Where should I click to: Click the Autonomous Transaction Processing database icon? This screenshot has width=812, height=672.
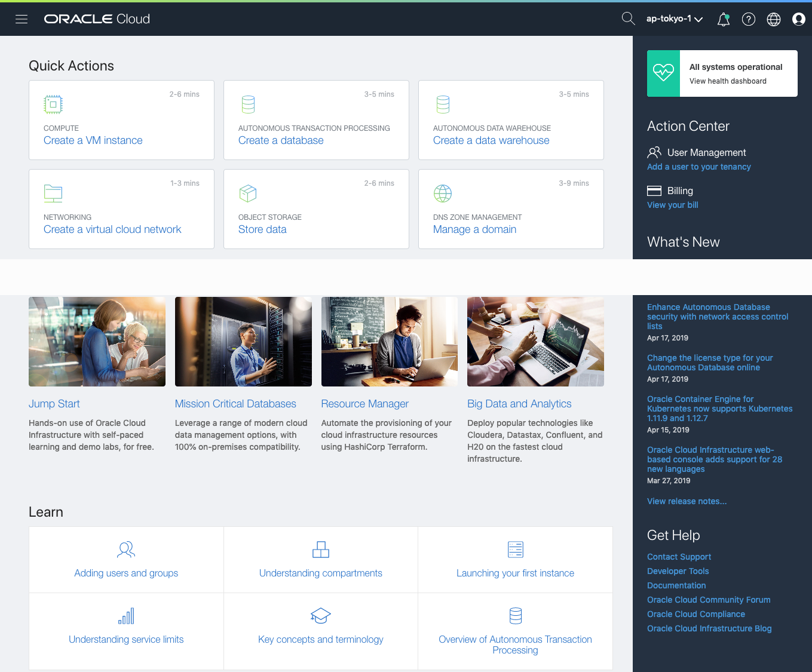(x=248, y=105)
